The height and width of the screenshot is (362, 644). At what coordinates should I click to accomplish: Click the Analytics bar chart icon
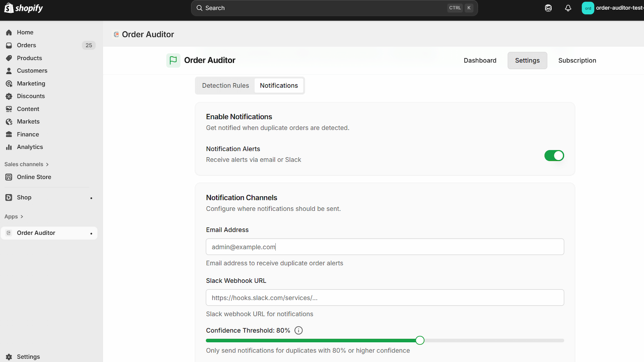pos(9,147)
